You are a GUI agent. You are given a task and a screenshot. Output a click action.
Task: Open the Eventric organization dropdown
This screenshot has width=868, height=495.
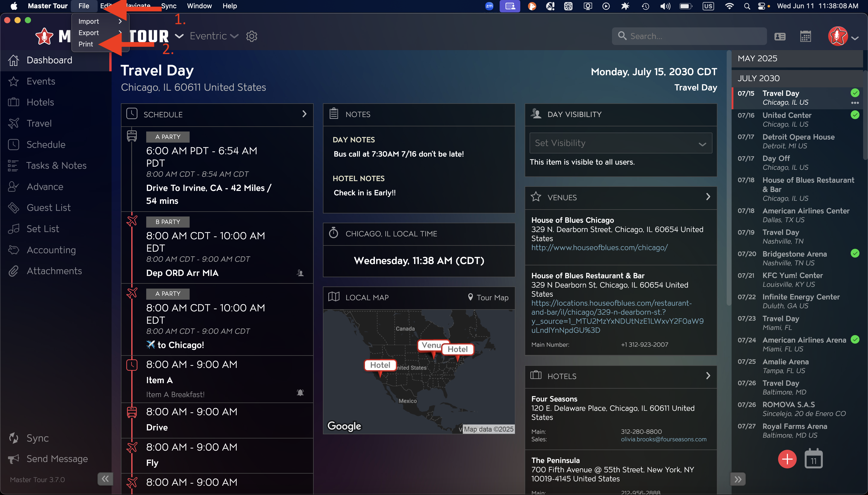coord(214,36)
